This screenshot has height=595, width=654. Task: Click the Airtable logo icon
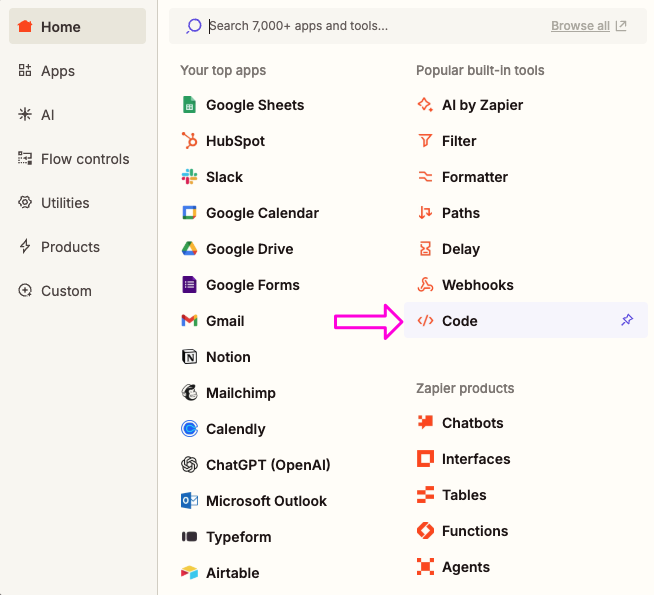(189, 572)
